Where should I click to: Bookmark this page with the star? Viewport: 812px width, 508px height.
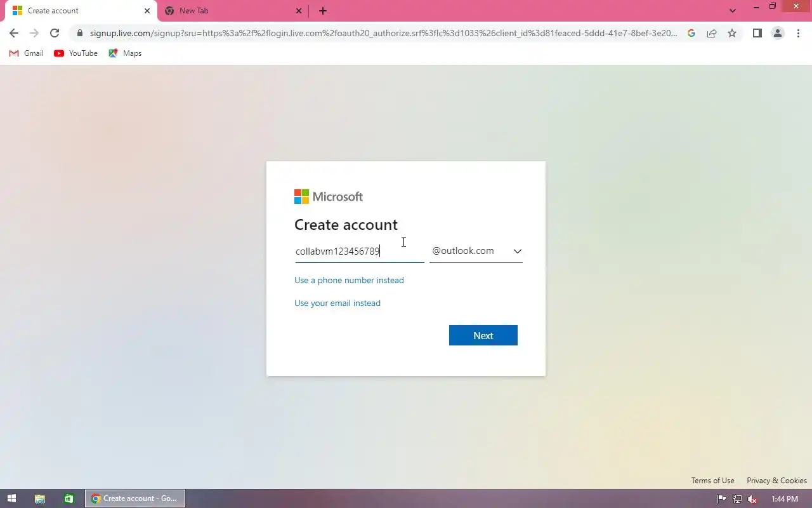tap(732, 33)
